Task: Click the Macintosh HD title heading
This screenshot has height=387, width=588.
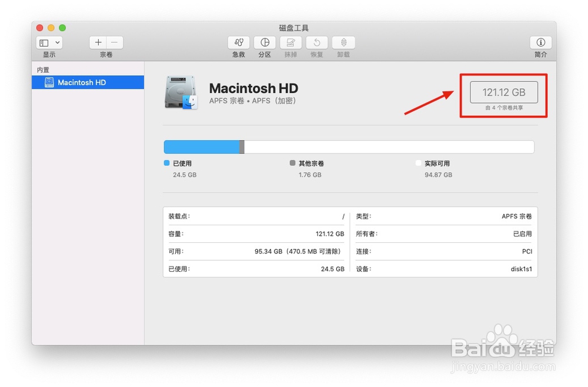Action: coord(253,88)
